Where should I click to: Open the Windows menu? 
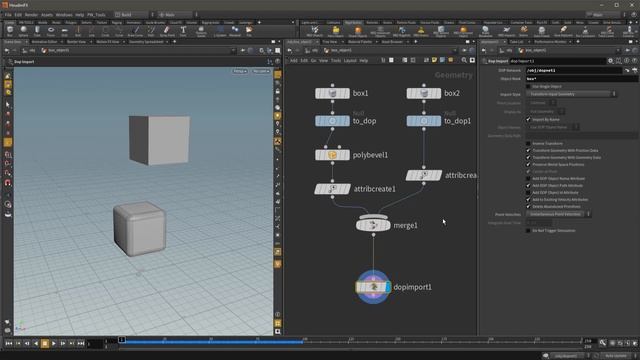click(64, 15)
